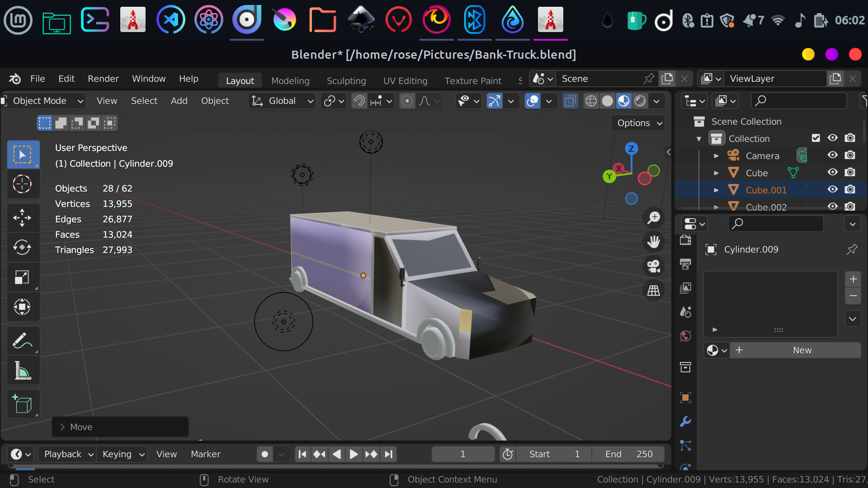Screen dimensions: 868x488
Task: Activate the Rotate tool
Action: 22,247
